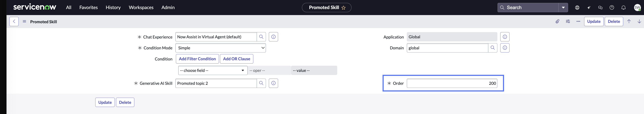Open the more options ellipsis icon
Screen dimensions: 644x114
pos(578,22)
